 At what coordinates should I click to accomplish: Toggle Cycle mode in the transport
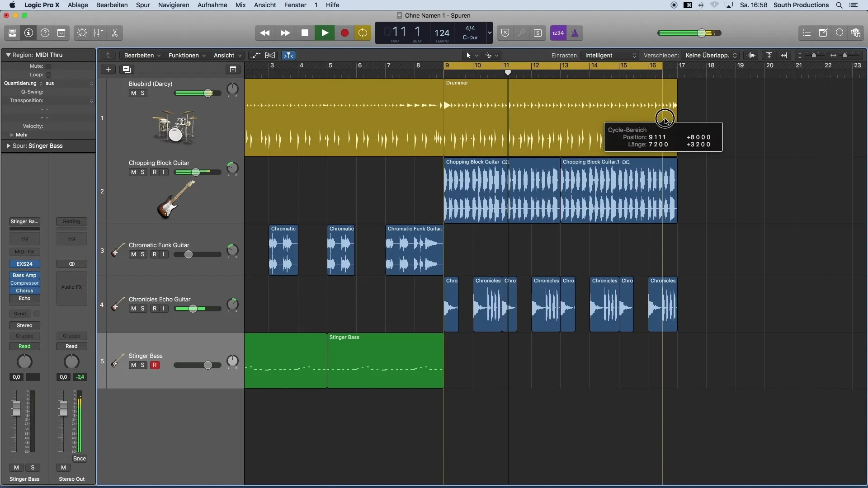[363, 33]
